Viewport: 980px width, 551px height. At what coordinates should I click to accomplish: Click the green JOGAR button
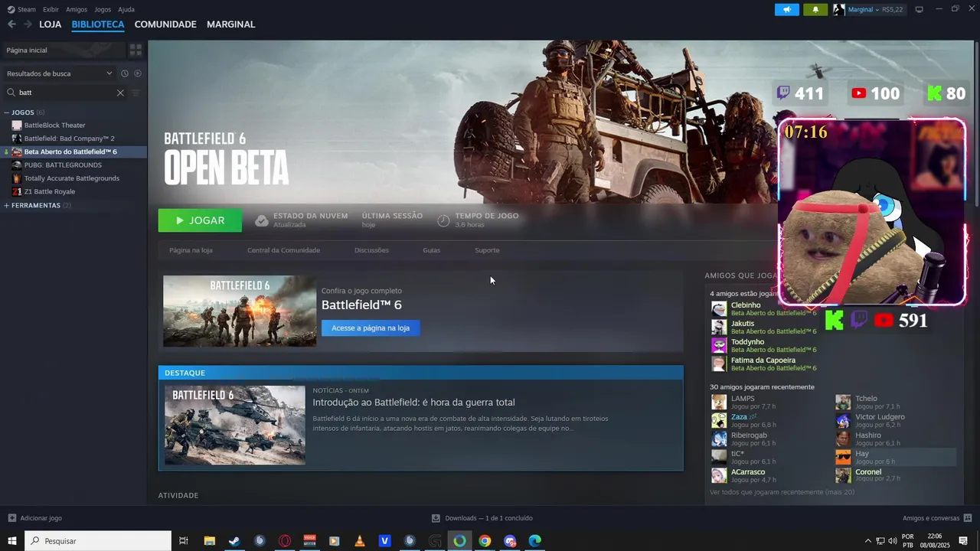point(200,220)
